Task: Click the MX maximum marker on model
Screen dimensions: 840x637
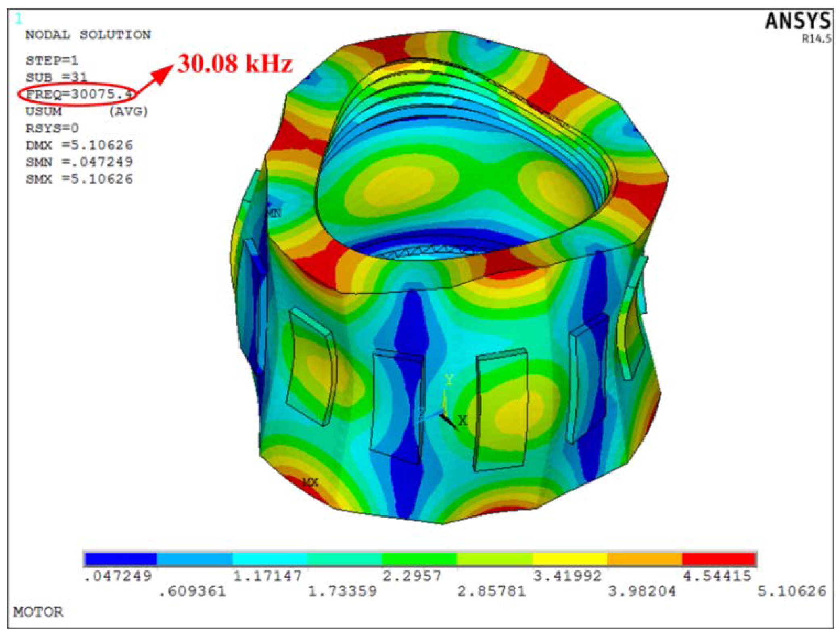Action: coord(310,482)
